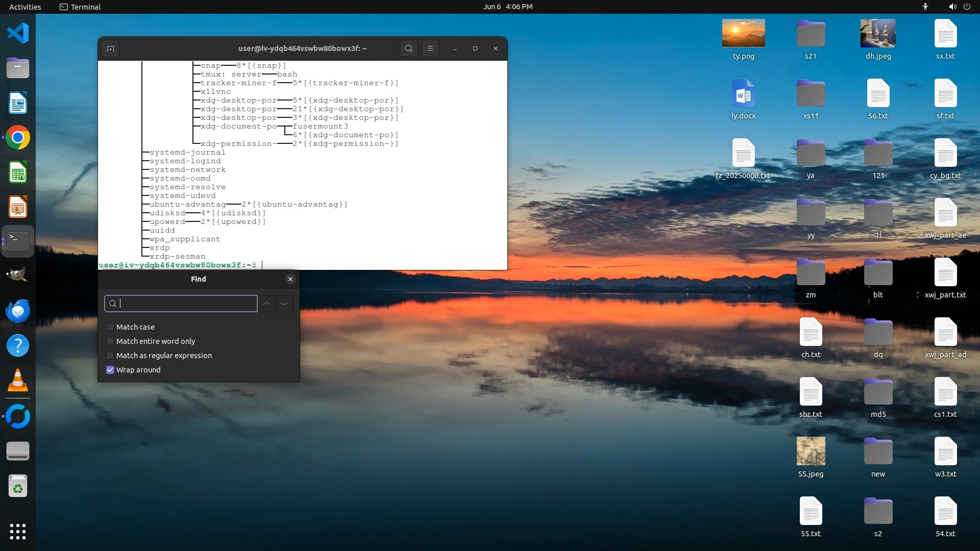Launch VLC media player from dock
The height and width of the screenshot is (551, 980).
18,381
